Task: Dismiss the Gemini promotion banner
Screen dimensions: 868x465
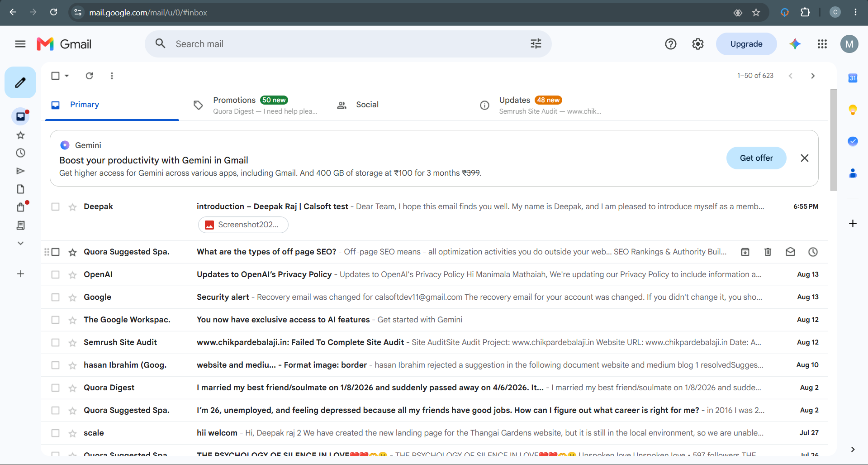Action: point(805,158)
